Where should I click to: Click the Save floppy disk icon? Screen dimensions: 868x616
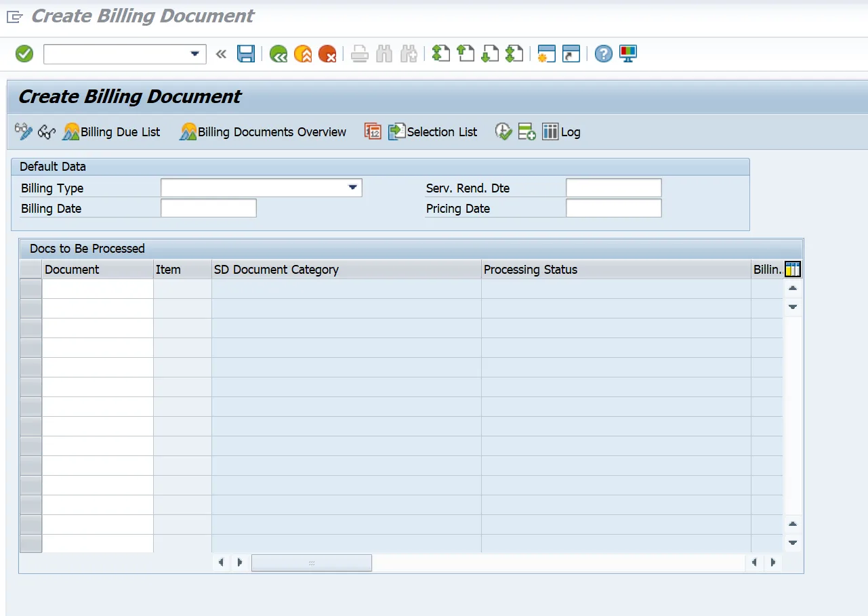pyautogui.click(x=245, y=54)
